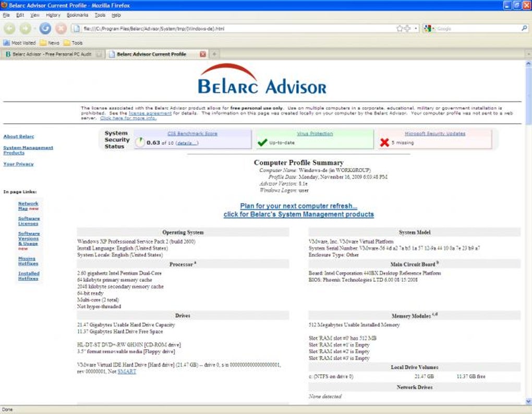Viewport: 532px width, 414px height.
Task: Open the address bar history dropdown arrow
Action: coord(416,29)
